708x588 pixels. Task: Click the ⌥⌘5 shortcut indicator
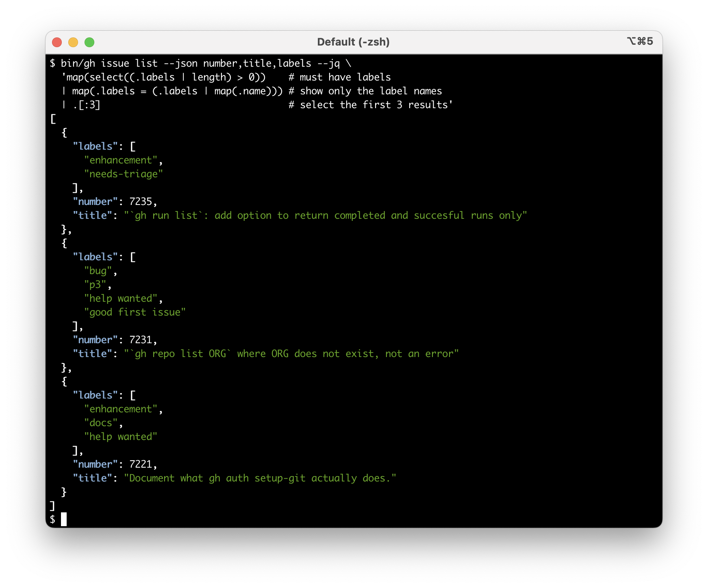point(640,41)
